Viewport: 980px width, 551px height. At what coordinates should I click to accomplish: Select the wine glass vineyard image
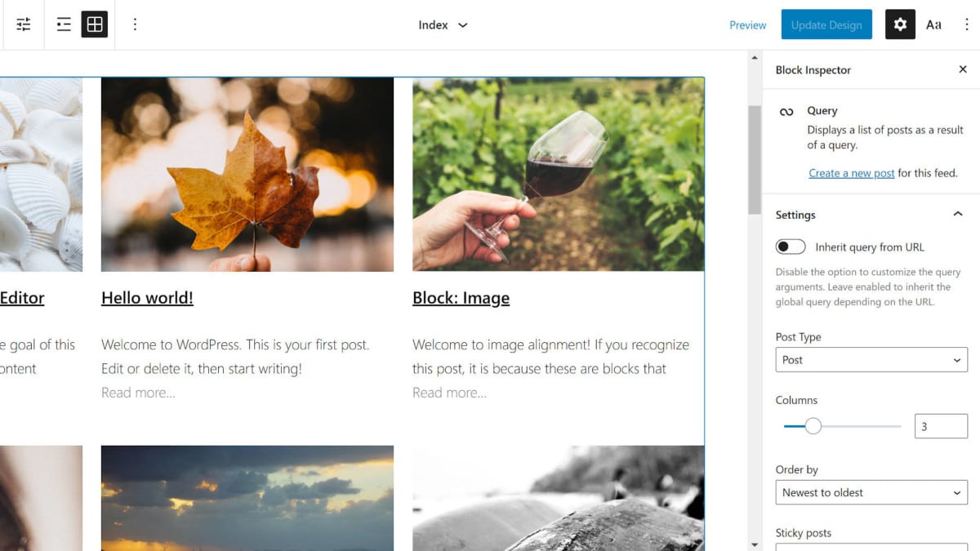pos(559,174)
